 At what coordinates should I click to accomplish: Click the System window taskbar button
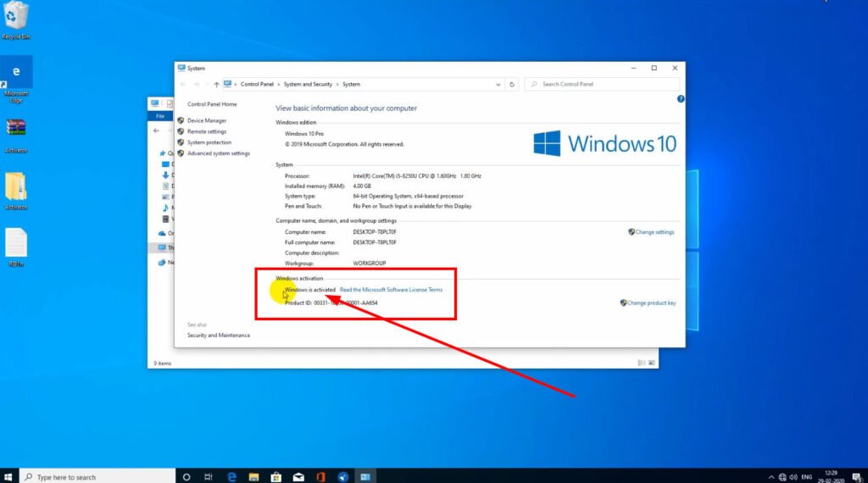point(365,477)
